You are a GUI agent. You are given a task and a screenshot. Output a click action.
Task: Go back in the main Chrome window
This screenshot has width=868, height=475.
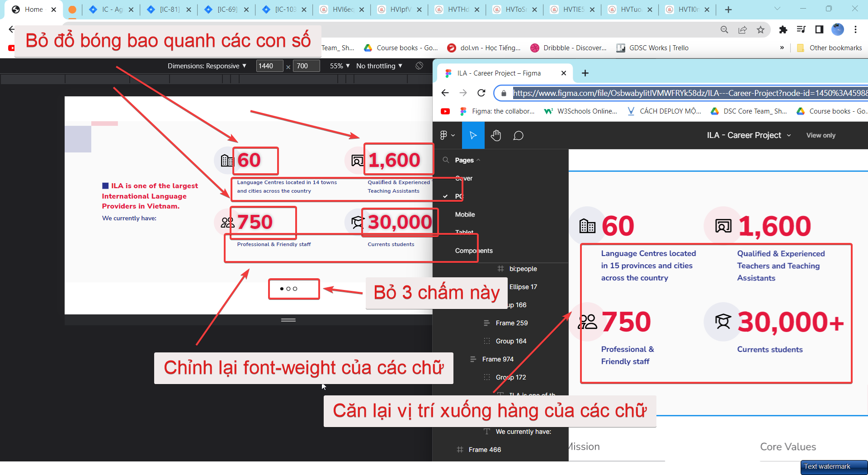(12, 29)
